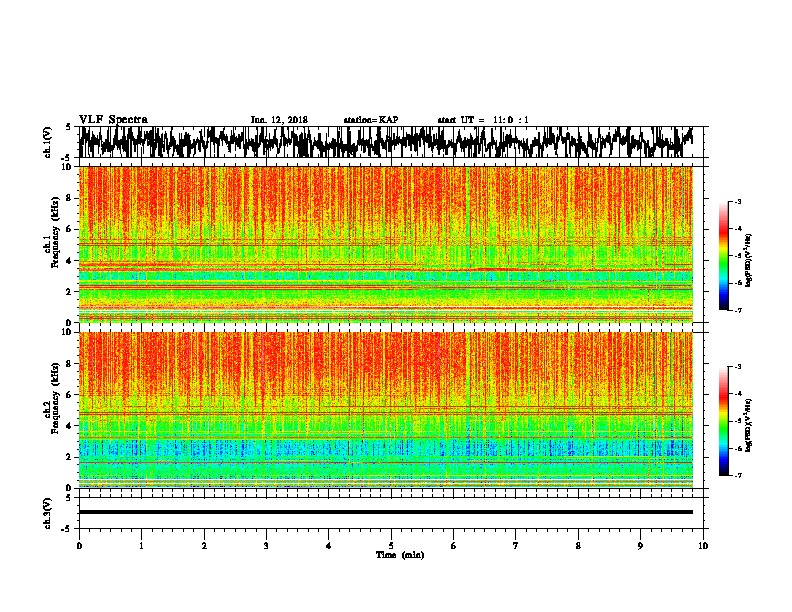Click the "10" frequency tick of ch.2 spectrogram
792x612 pixels.
click(68, 332)
